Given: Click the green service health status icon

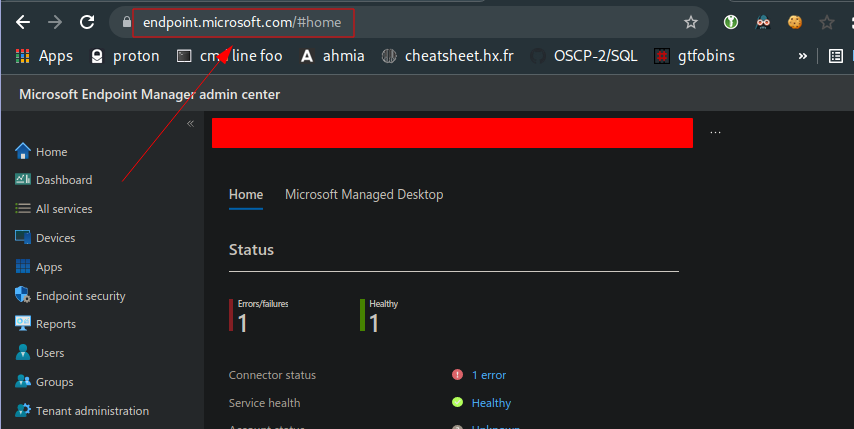Looking at the screenshot, I should 458,402.
